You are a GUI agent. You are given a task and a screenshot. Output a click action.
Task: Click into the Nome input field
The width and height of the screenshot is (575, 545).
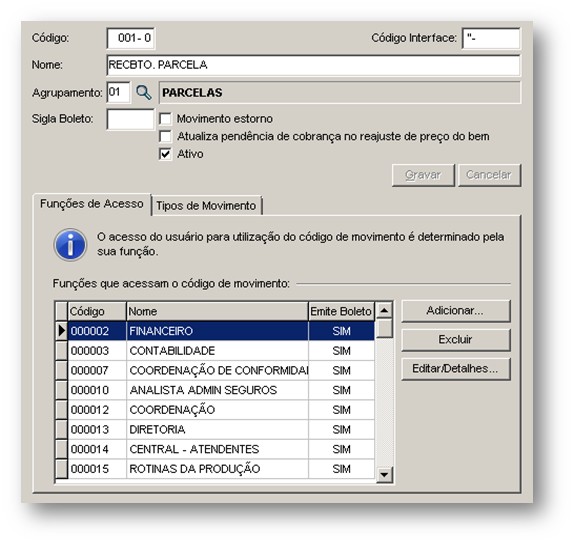[313, 65]
